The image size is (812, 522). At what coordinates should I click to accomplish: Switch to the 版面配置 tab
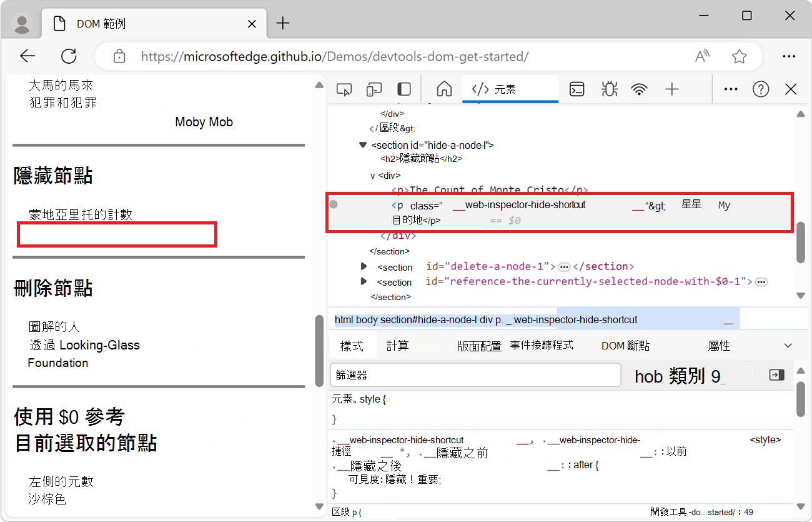point(479,346)
